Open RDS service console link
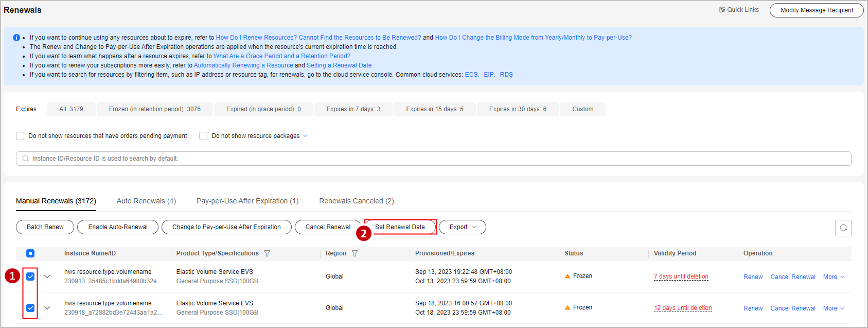This screenshot has height=328, width=868. point(506,75)
